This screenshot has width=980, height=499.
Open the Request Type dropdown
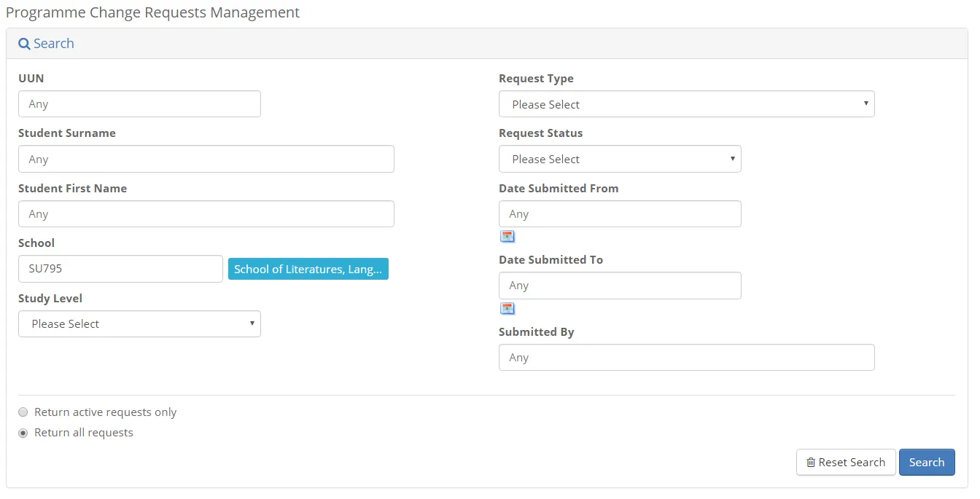click(x=686, y=103)
